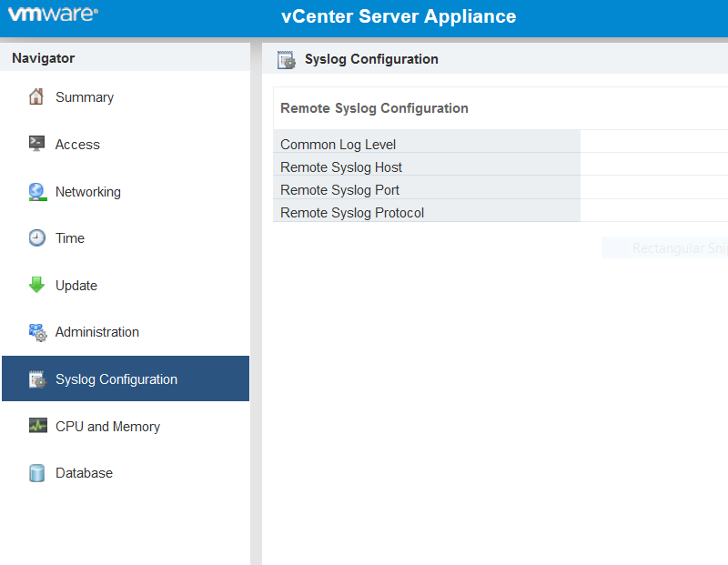Select the Summary house icon
Screen dimensions: 728x565
click(37, 96)
